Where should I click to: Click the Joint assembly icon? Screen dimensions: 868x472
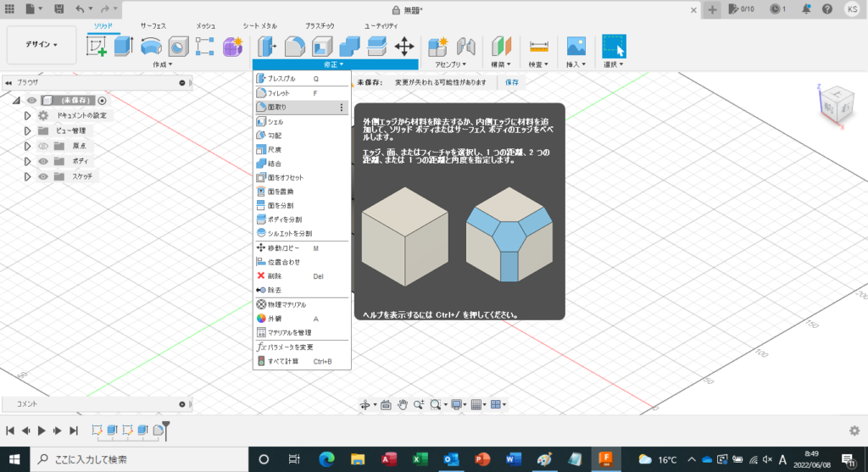[465, 47]
